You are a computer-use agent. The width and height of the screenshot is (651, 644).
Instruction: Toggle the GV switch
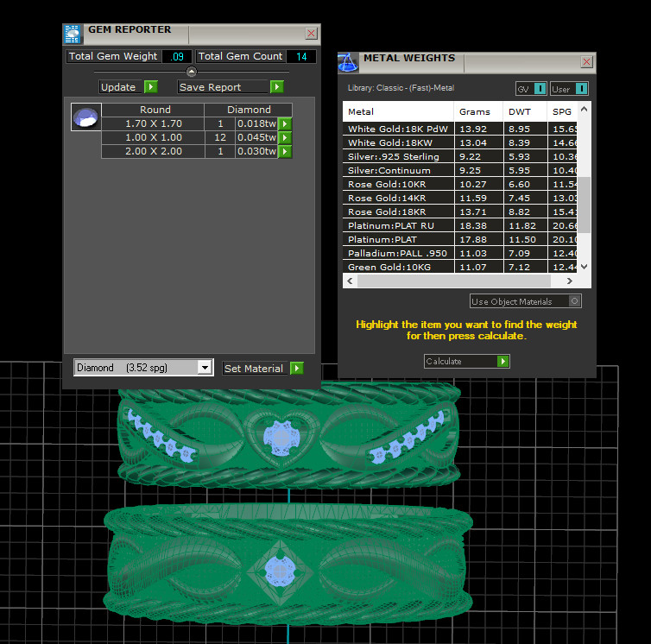[x=540, y=89]
